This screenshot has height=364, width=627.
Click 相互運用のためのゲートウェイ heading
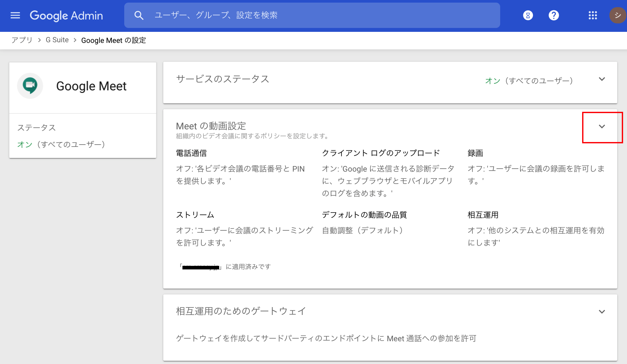pyautogui.click(x=241, y=311)
